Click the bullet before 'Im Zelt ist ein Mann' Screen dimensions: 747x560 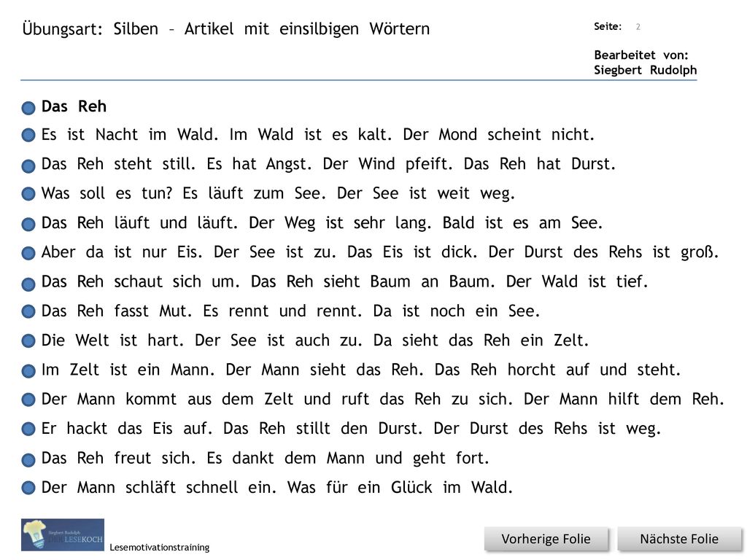coord(28,371)
